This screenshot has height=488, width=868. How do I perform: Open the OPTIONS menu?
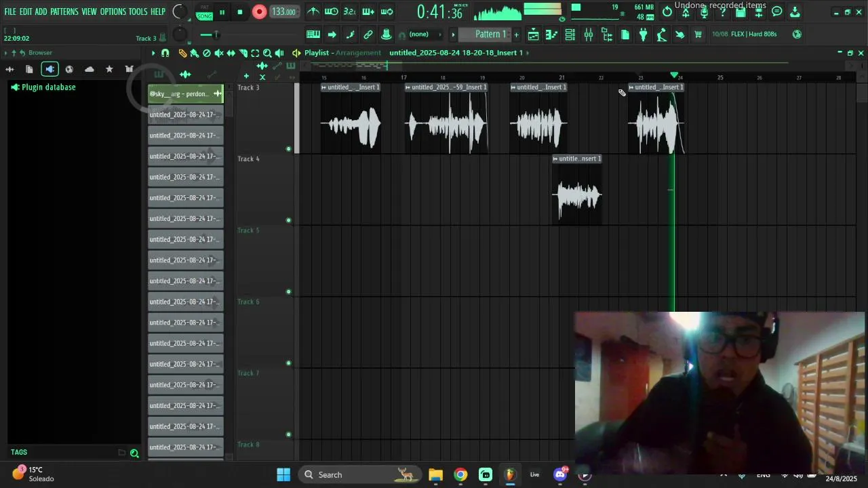tap(113, 12)
